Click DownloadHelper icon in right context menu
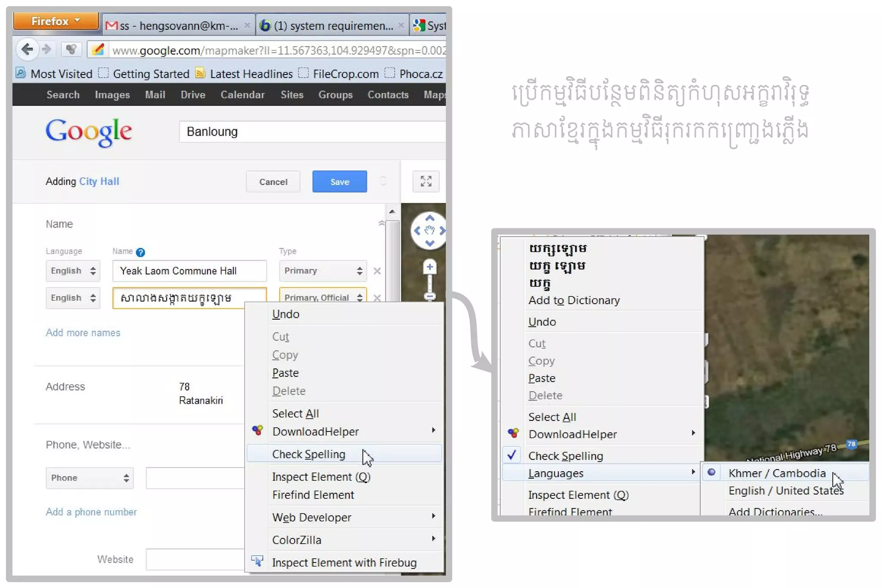 point(513,433)
